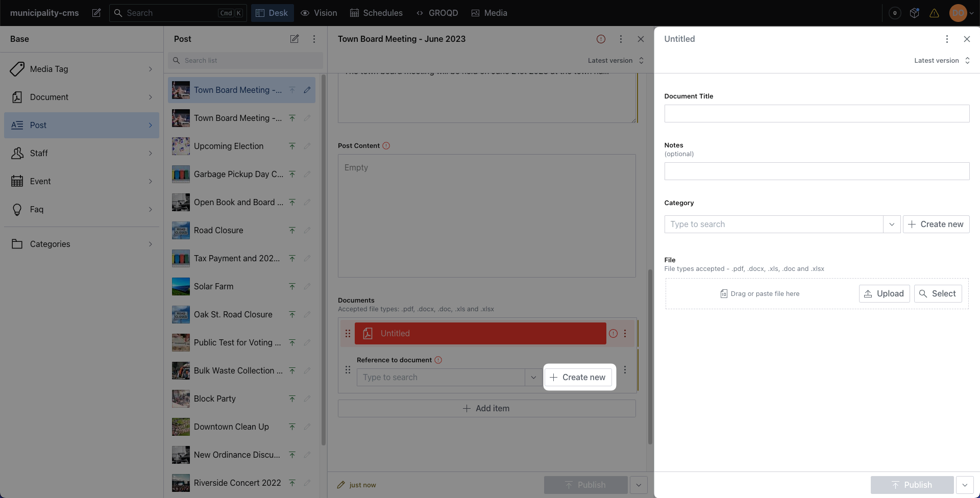Click the Publish button
This screenshot has width=980, height=498.
point(912,485)
